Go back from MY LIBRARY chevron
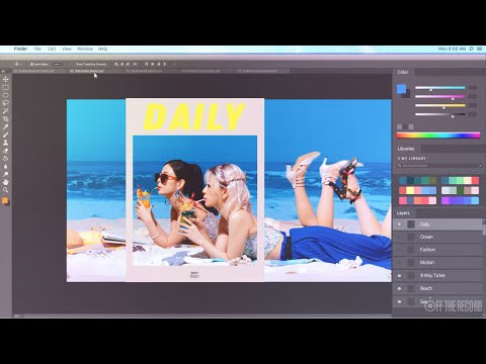The height and width of the screenshot is (364, 486). pyautogui.click(x=399, y=158)
